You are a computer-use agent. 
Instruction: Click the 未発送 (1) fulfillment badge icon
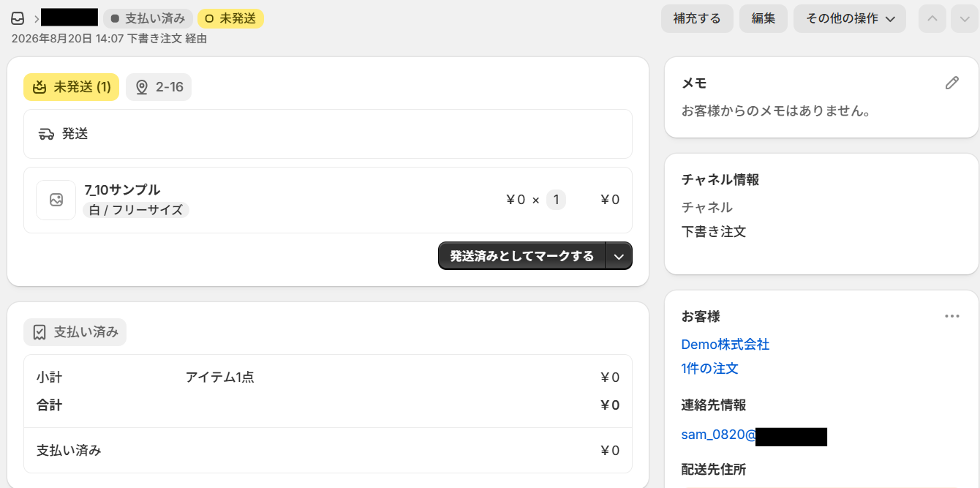coord(39,87)
